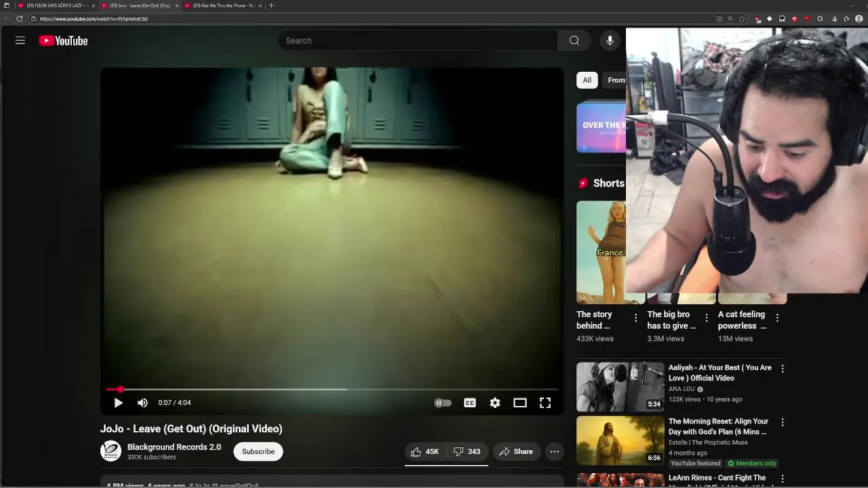Open the Shorts section heading

click(x=609, y=183)
